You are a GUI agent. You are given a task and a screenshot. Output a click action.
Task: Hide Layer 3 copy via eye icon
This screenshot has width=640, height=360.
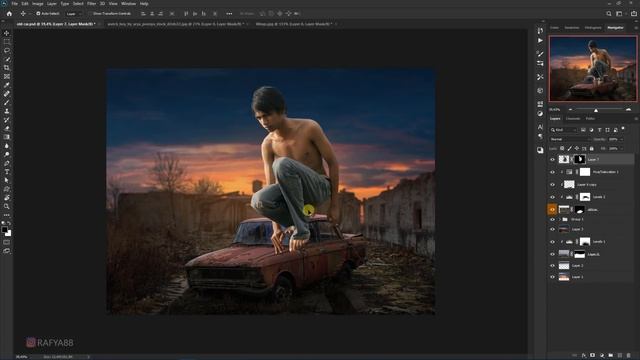coord(552,185)
